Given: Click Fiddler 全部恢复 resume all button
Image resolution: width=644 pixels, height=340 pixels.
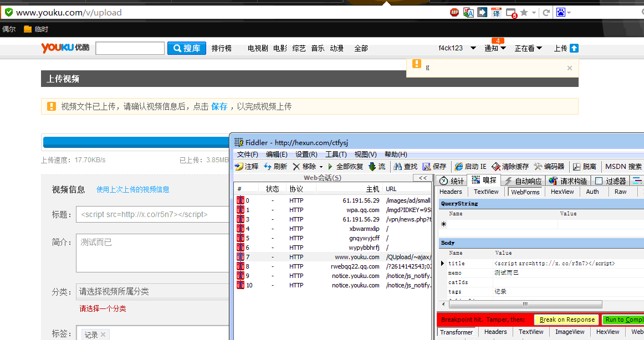Looking at the screenshot, I should pos(345,167).
